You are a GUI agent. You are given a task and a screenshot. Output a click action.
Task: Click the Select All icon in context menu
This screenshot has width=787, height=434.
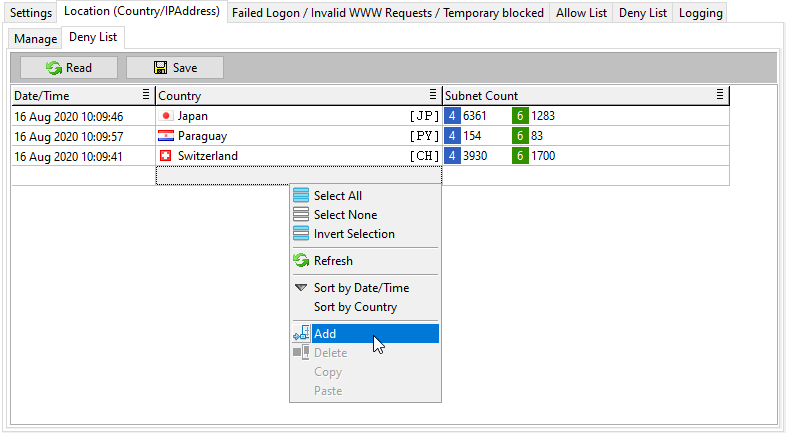[x=301, y=196]
